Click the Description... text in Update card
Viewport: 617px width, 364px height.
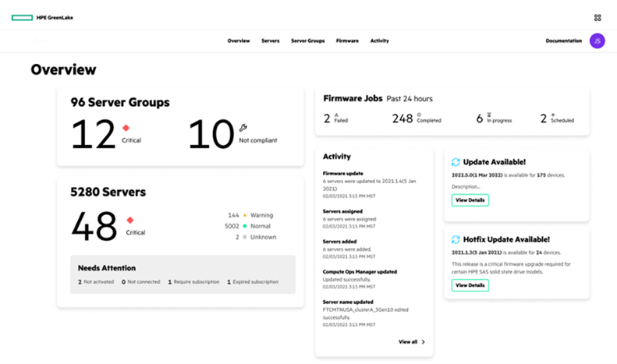(466, 187)
